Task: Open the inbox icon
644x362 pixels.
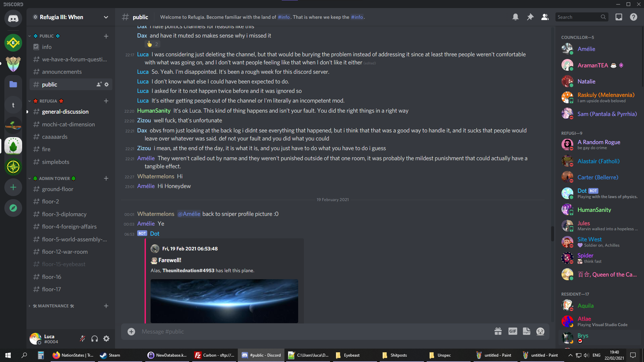Action: click(x=619, y=17)
